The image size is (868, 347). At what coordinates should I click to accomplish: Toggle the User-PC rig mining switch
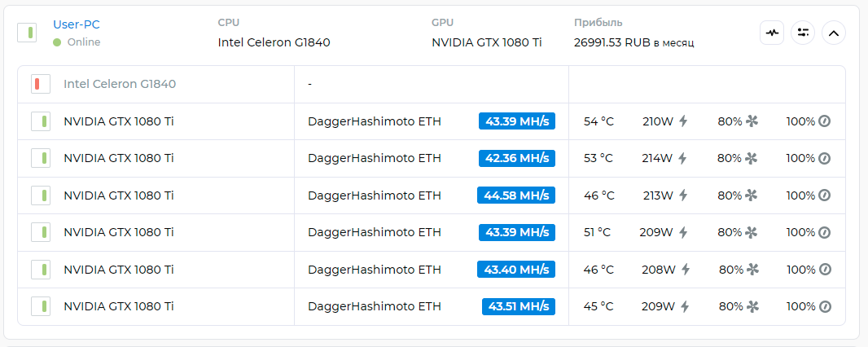click(x=27, y=33)
